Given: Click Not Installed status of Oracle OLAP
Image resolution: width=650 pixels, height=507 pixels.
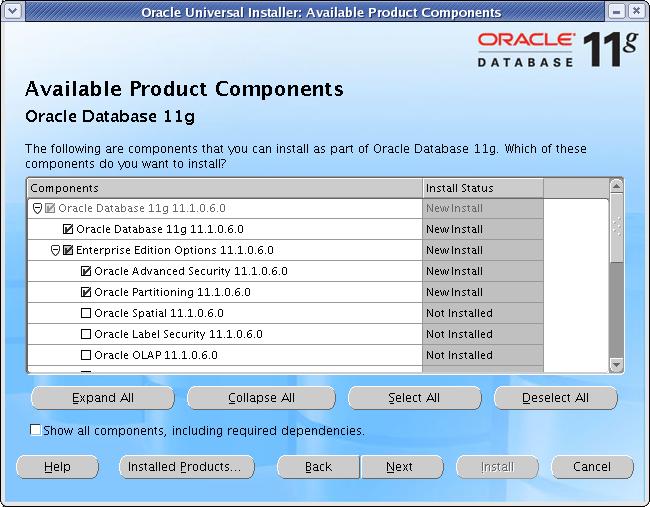Looking at the screenshot, I should pyautogui.click(x=459, y=355).
